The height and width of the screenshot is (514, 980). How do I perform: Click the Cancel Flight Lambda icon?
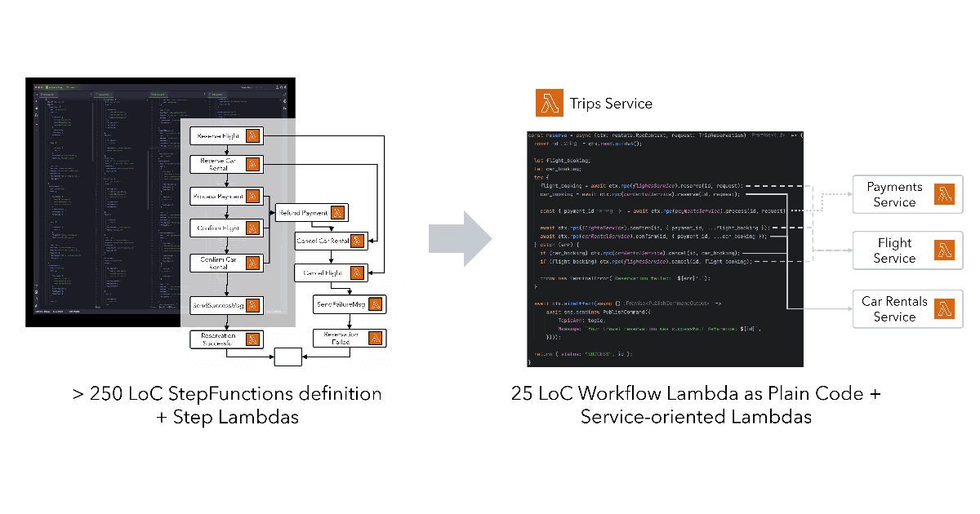tap(358, 273)
